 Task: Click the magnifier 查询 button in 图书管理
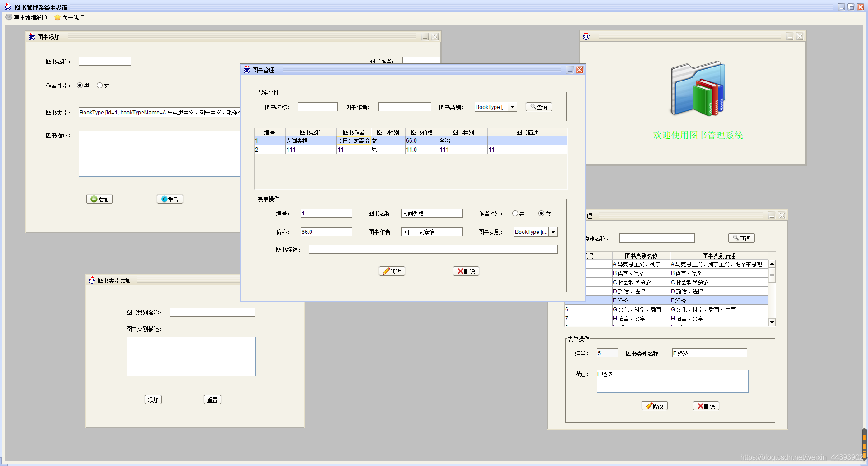[x=538, y=107]
